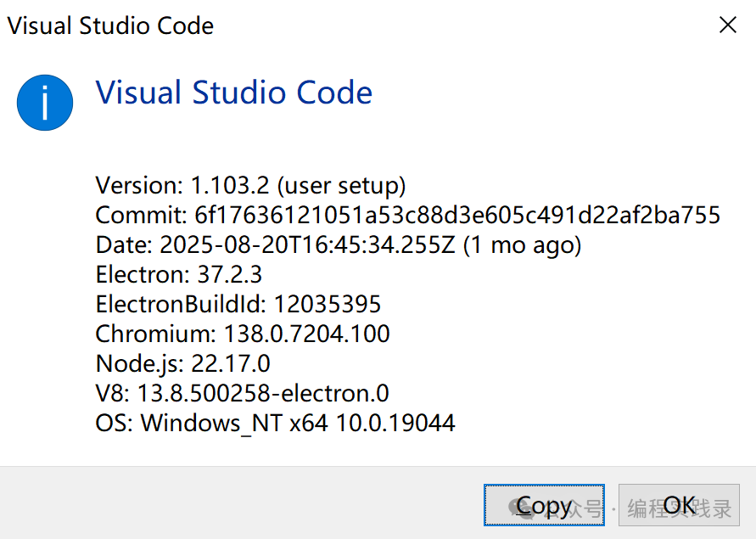The width and height of the screenshot is (756, 539).
Task: Select the Electron 37.2.3 entry
Action: [x=179, y=274]
